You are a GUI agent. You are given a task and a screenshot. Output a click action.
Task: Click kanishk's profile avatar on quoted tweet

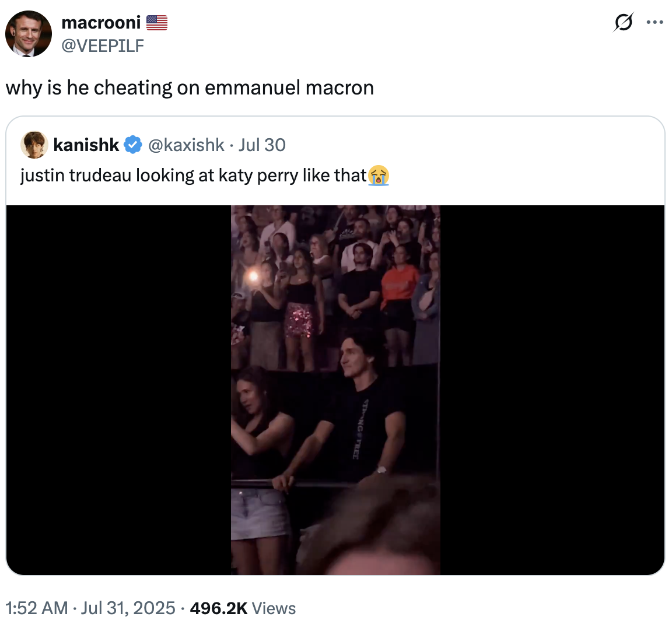pos(34,145)
